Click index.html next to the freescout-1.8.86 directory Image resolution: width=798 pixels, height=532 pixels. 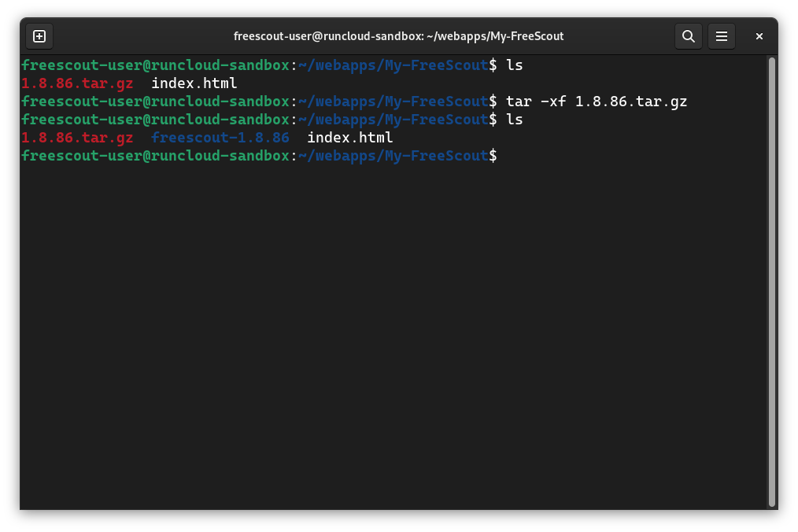point(349,138)
